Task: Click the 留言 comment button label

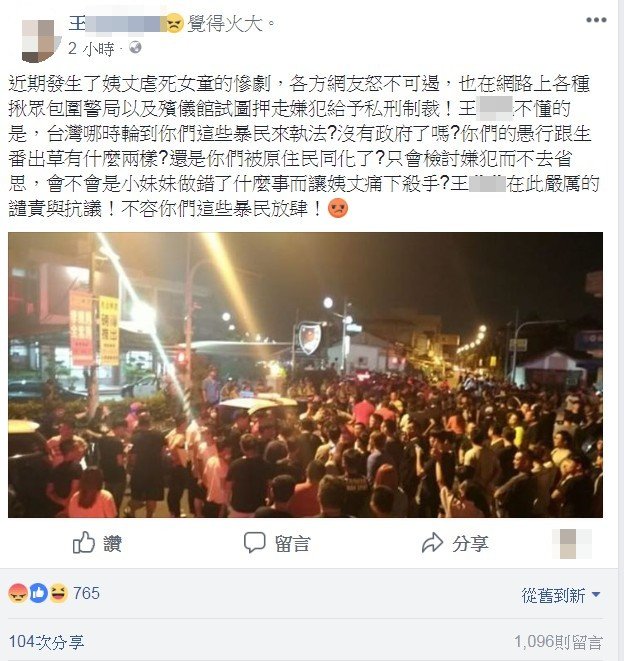Action: [x=293, y=544]
